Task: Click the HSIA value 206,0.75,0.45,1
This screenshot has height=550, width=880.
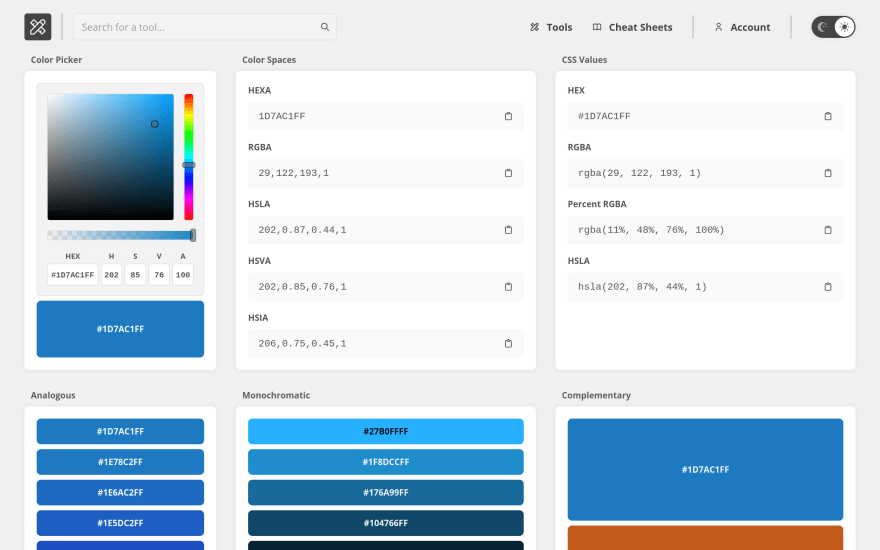Action: coord(302,343)
